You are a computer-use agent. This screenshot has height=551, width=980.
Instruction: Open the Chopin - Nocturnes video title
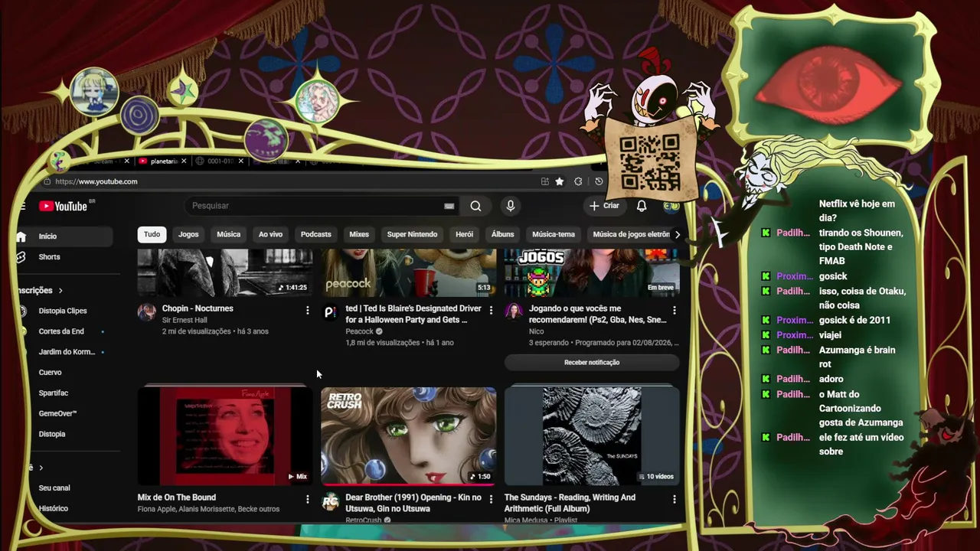(x=198, y=308)
